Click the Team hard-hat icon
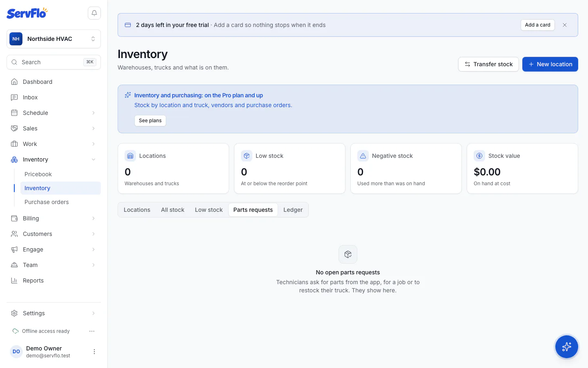The image size is (588, 368). 14,265
